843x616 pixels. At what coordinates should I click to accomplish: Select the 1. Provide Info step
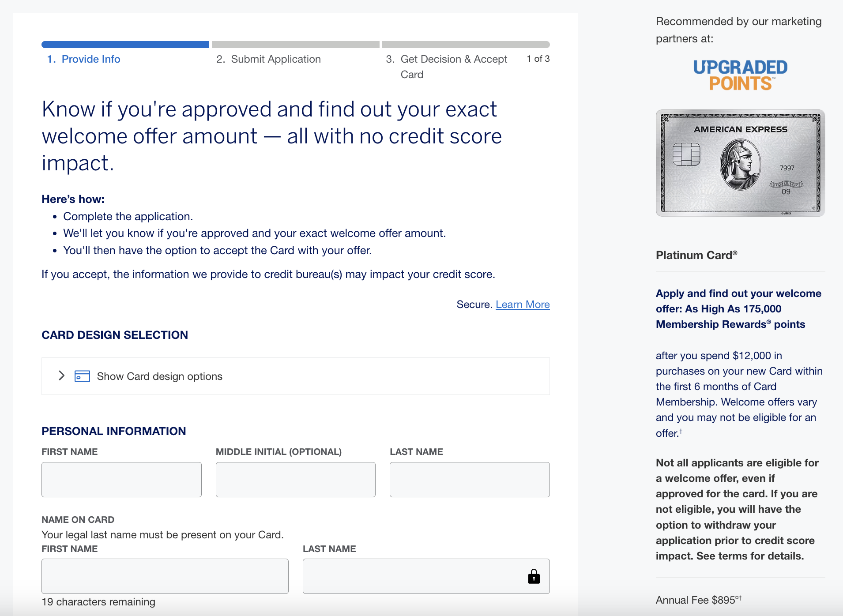84,59
